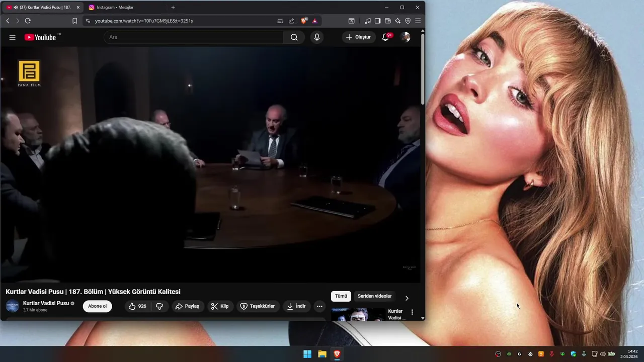Click the Abone ol subscribe button
The height and width of the screenshot is (362, 644).
pos(98,306)
